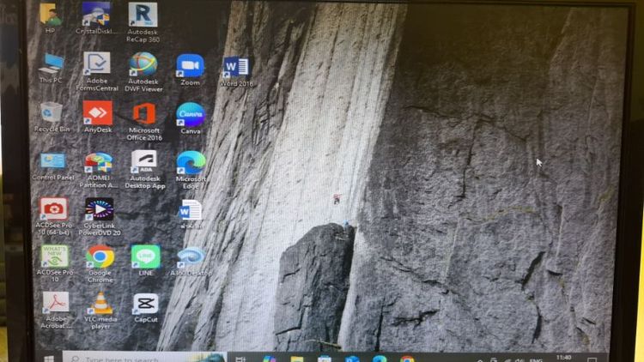
Task: Open the Adobe FormsCentral shortcut
Action: coord(97,71)
